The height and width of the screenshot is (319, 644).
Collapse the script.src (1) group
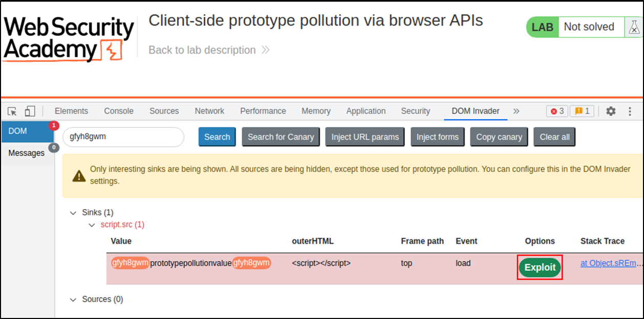click(92, 225)
